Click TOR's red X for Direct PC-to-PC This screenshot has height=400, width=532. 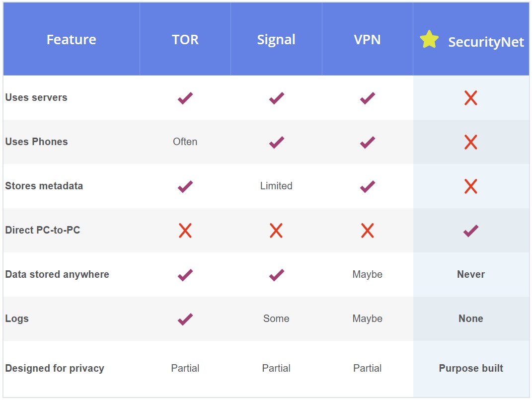click(185, 231)
